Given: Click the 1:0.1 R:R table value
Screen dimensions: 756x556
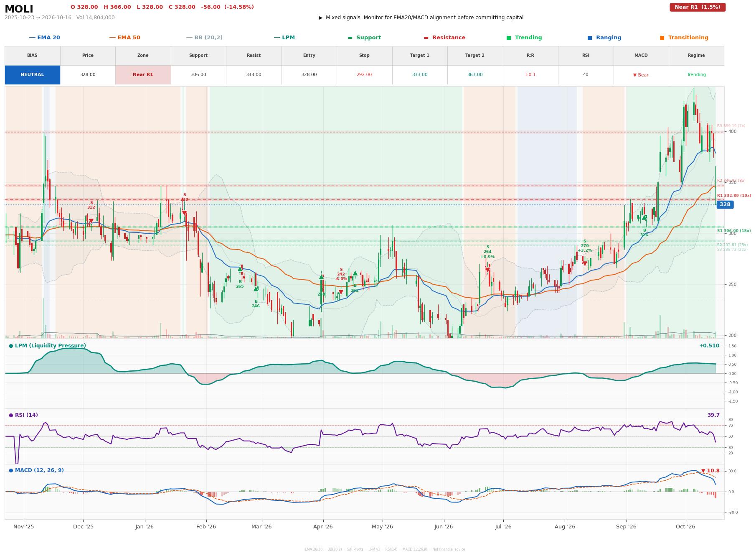Looking at the screenshot, I should (x=530, y=75).
